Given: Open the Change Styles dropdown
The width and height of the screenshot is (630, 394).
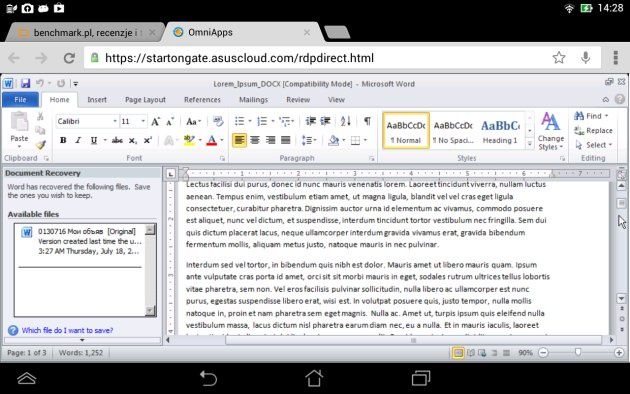Looking at the screenshot, I should tap(550, 131).
